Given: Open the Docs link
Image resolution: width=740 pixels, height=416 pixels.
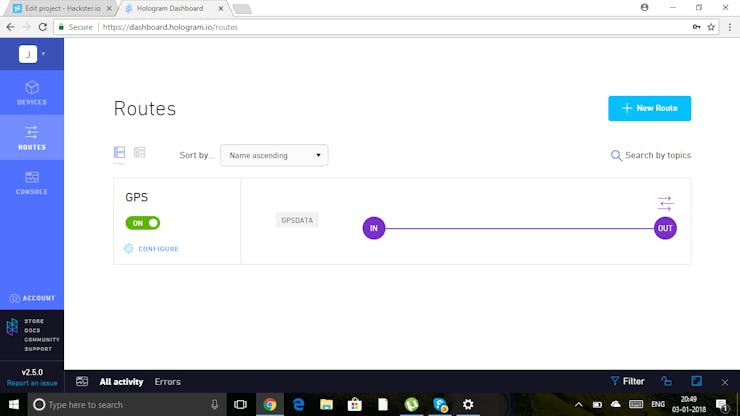Looking at the screenshot, I should [32, 331].
